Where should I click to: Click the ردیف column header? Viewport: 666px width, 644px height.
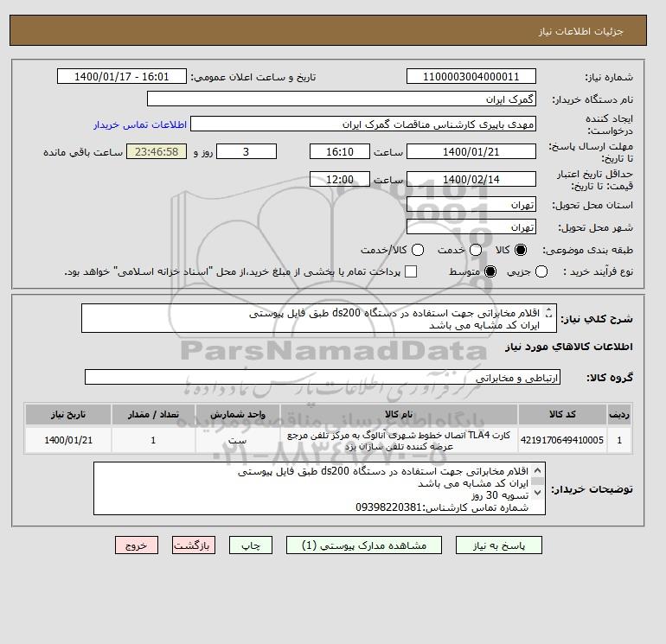tap(619, 414)
